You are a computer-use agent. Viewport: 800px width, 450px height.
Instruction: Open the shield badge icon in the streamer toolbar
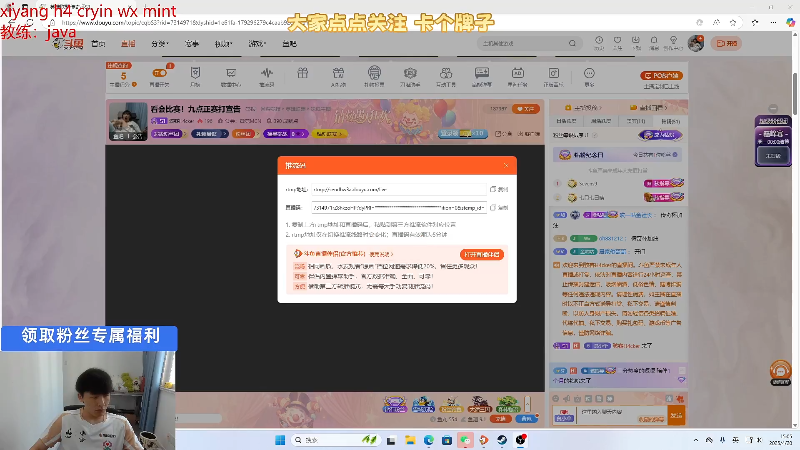[195, 73]
